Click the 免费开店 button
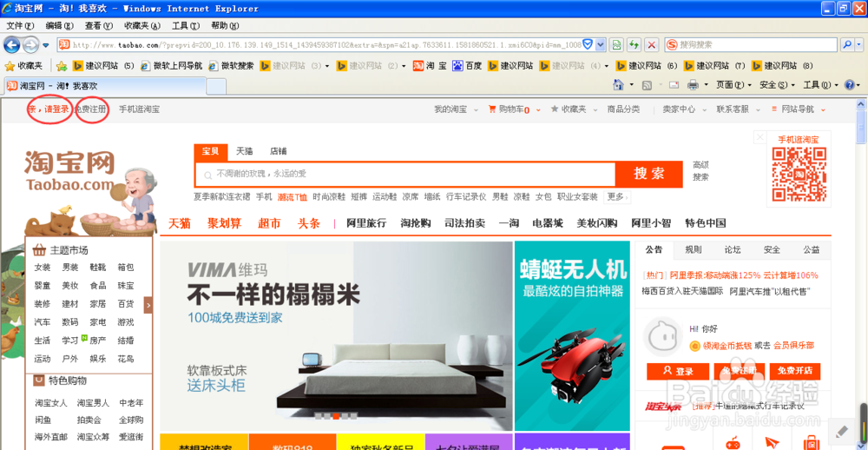The height and width of the screenshot is (450, 868). click(795, 371)
